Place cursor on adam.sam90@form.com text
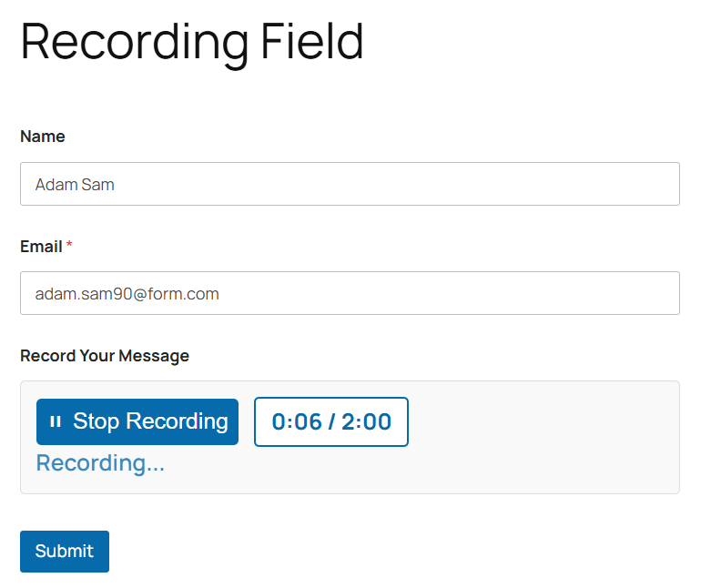701x588 pixels. click(x=127, y=294)
